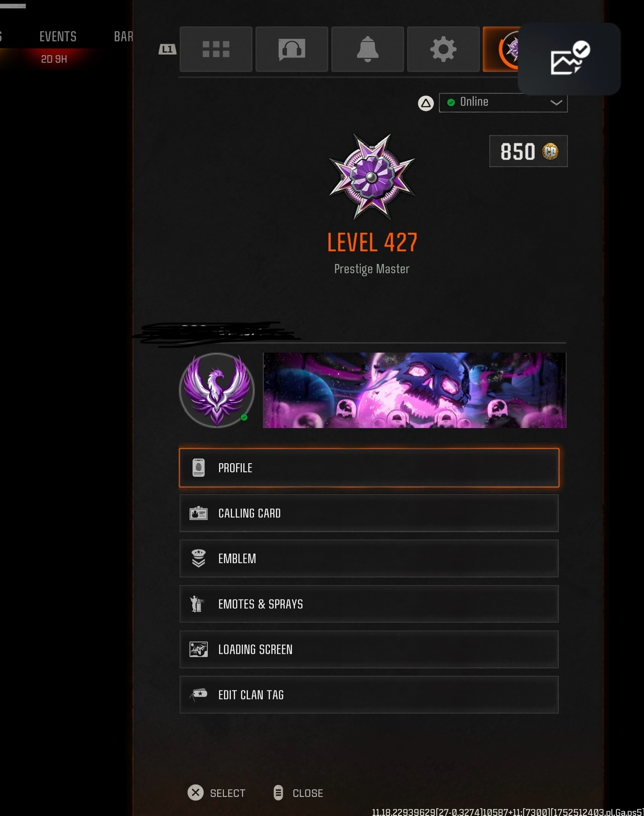Click the screenshot saved notification icon
Viewport: 644px width, 816px height.
[x=569, y=59]
